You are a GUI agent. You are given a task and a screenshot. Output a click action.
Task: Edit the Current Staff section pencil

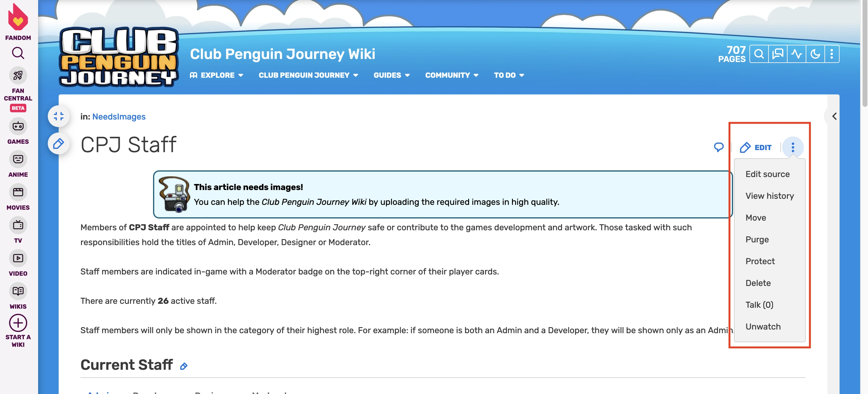184,366
